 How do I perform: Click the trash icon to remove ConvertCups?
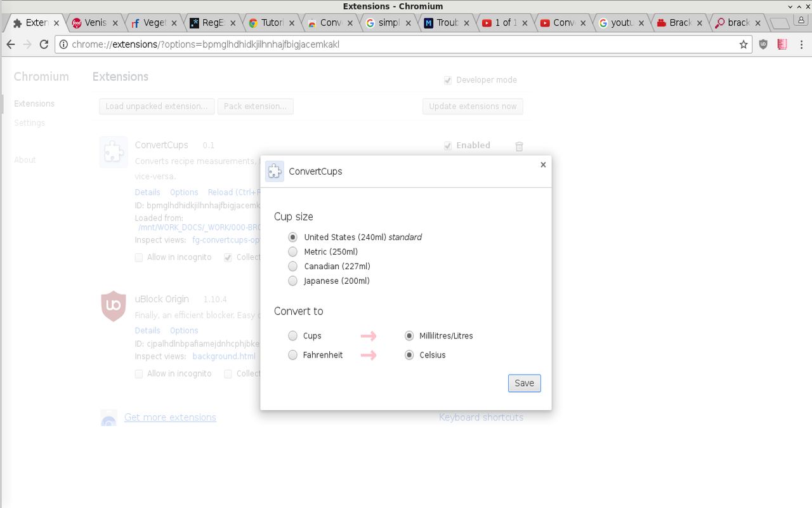click(519, 146)
